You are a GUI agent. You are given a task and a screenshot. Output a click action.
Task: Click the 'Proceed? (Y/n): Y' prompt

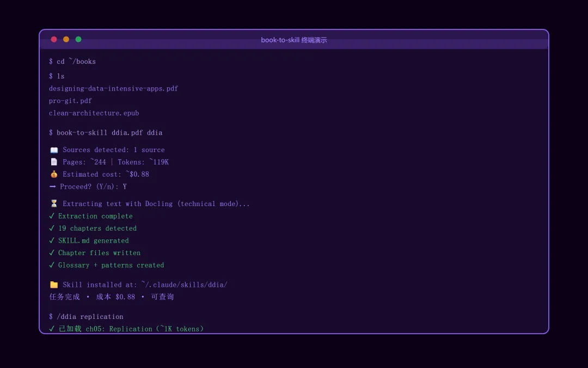point(94,186)
